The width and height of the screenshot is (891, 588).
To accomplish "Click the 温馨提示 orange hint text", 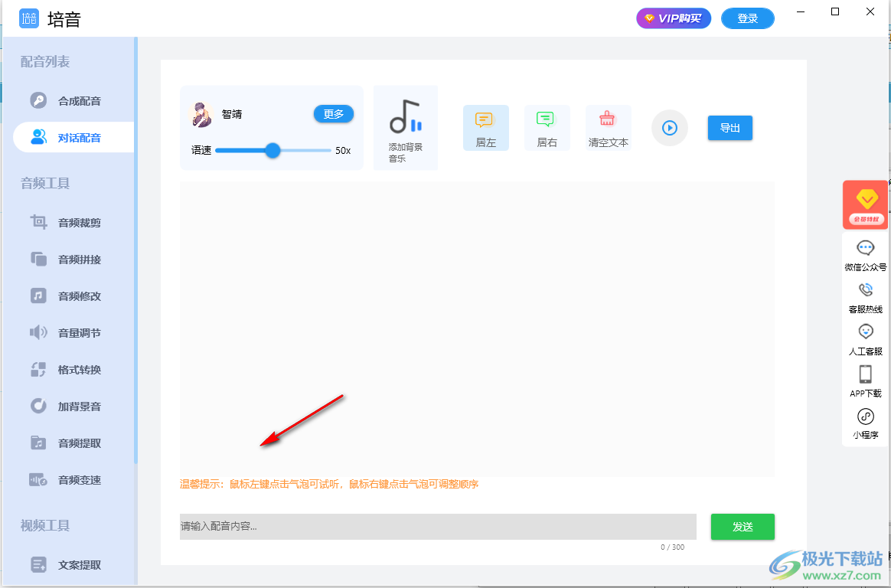I will tap(329, 484).
